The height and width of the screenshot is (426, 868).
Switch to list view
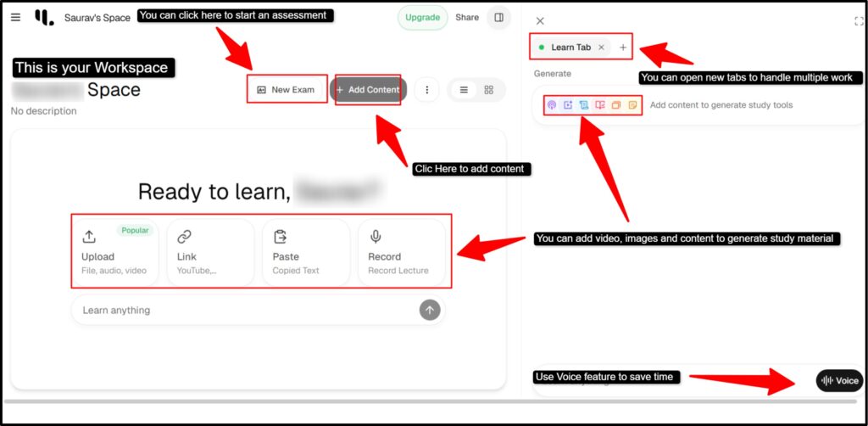click(464, 90)
